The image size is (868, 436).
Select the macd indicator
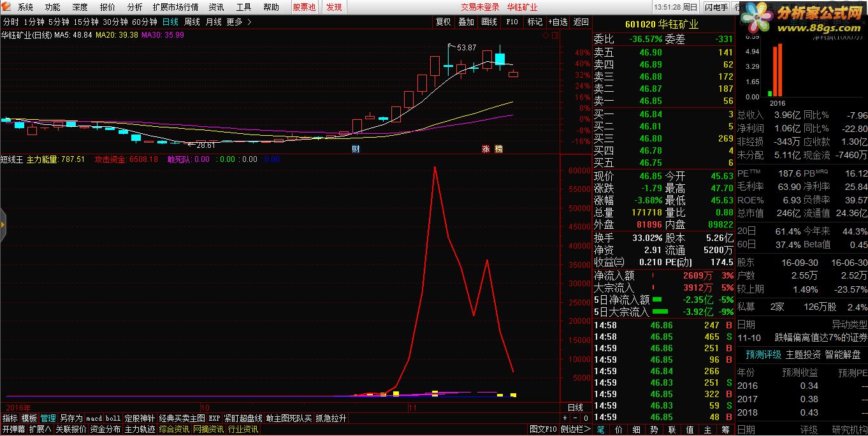94,418
